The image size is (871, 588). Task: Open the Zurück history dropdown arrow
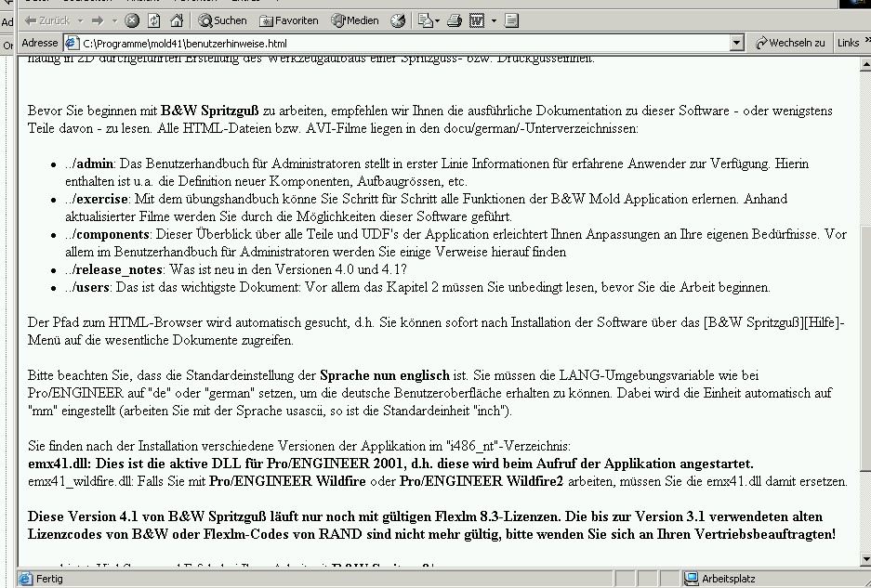[81, 21]
